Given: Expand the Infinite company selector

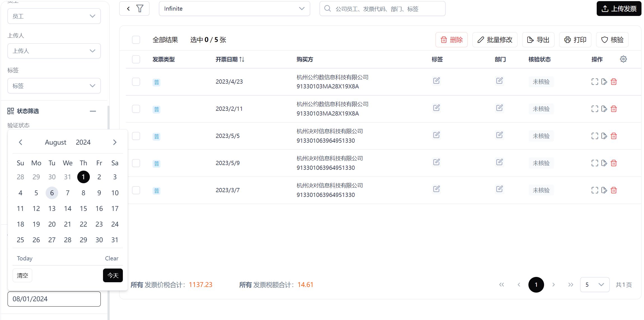Looking at the screenshot, I should (x=234, y=9).
